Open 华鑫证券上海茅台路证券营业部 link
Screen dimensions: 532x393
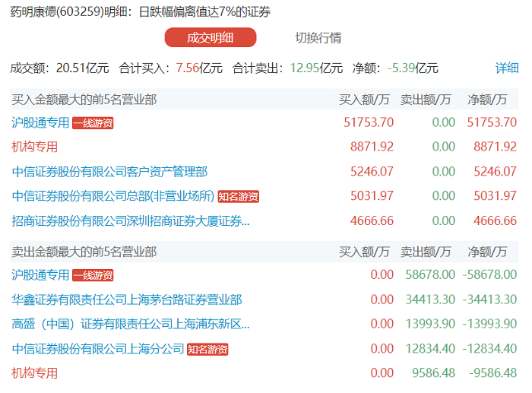(127, 300)
